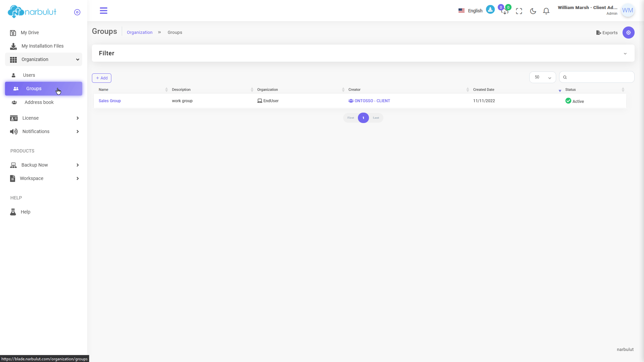Click the US flag language icon

[x=462, y=11]
